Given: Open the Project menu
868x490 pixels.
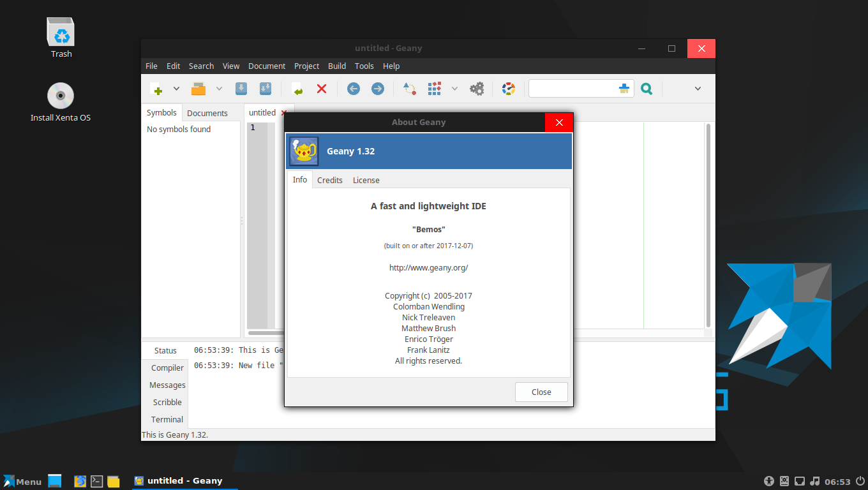Looking at the screenshot, I should (x=306, y=66).
